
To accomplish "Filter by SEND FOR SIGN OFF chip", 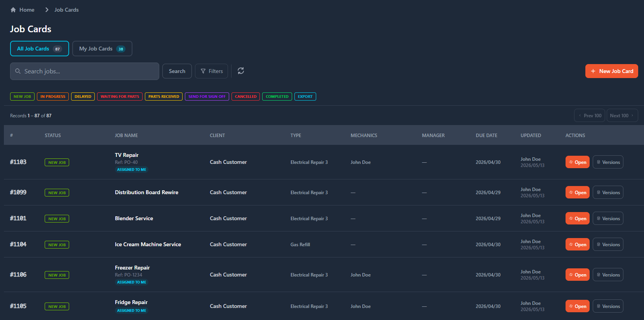I will point(207,96).
